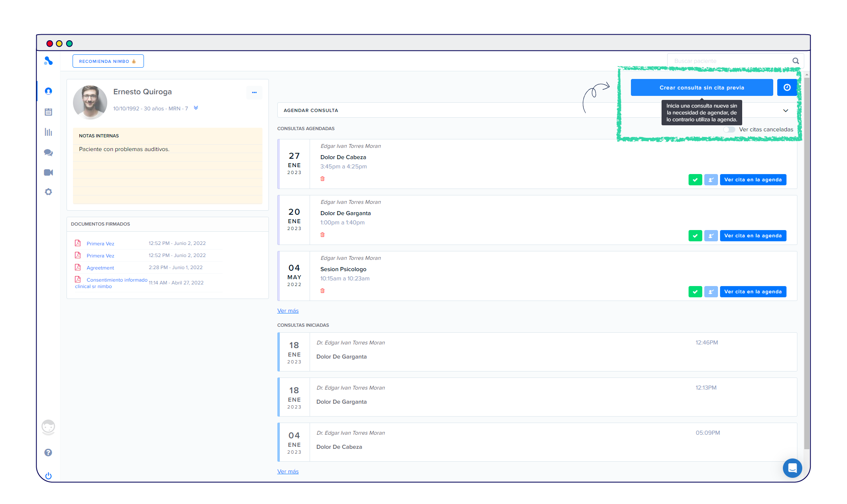
Task: Open the statistics bar chart sidebar icon
Action: click(48, 132)
